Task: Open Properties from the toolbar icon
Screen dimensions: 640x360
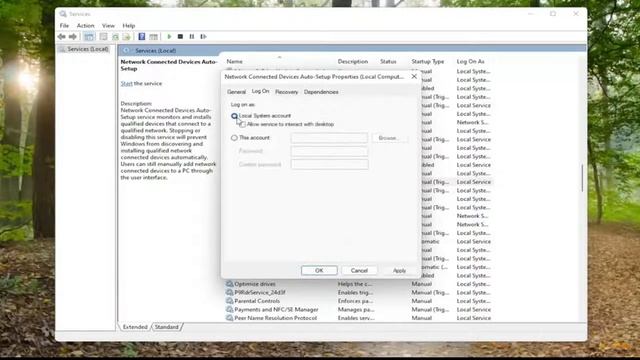Action: (103, 37)
